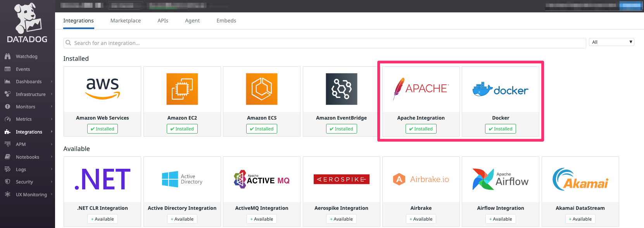Screen dimensions: 644x228
Task: Click the Events icon in sidebar
Action: point(7,69)
